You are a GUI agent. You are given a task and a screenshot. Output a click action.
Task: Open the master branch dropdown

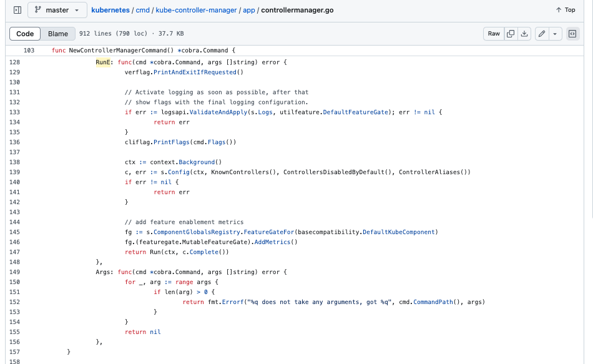coord(57,10)
